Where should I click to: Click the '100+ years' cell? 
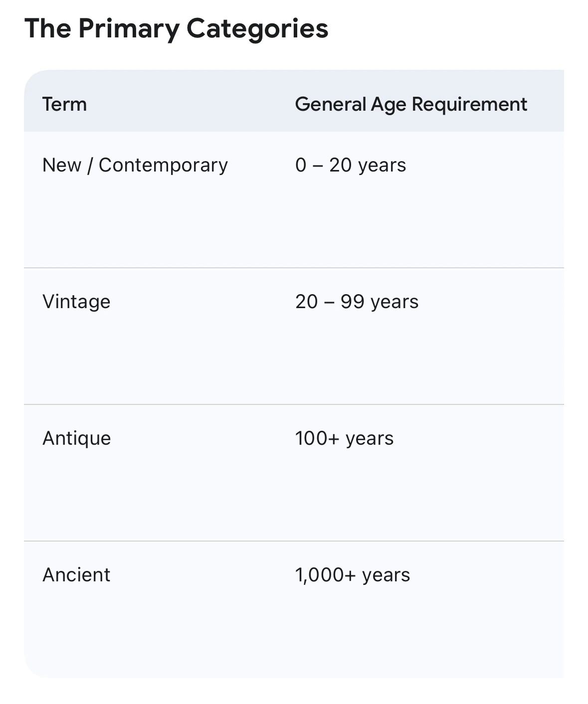[x=345, y=438]
